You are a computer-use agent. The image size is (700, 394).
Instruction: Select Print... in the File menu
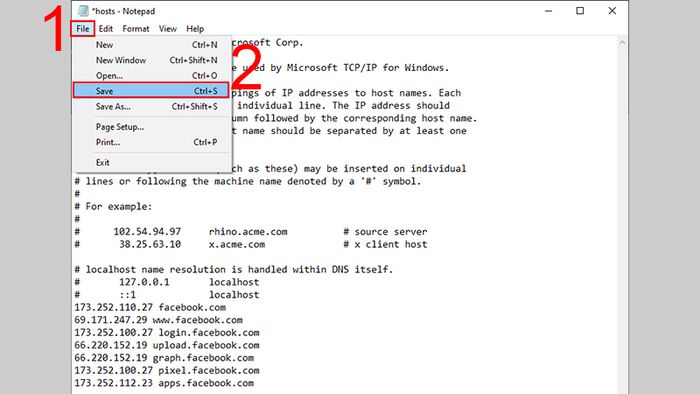click(152, 142)
